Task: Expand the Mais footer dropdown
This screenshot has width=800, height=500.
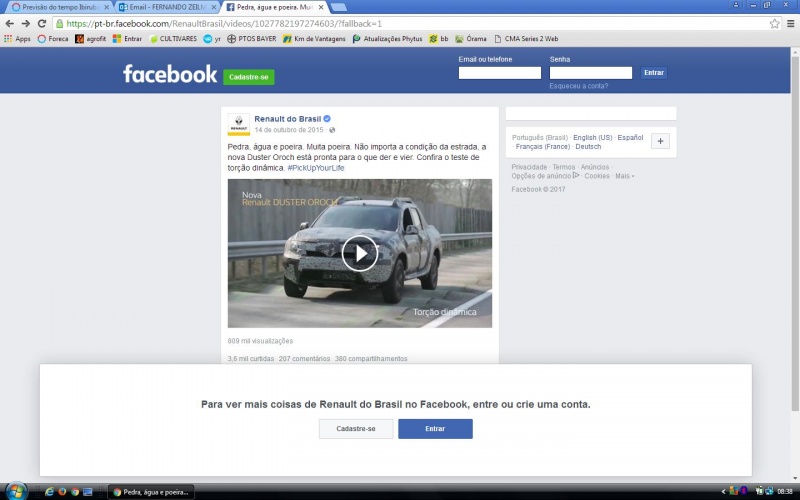Action: click(x=624, y=176)
